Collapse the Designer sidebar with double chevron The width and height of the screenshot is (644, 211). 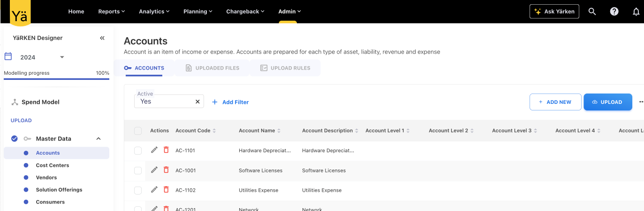(102, 38)
